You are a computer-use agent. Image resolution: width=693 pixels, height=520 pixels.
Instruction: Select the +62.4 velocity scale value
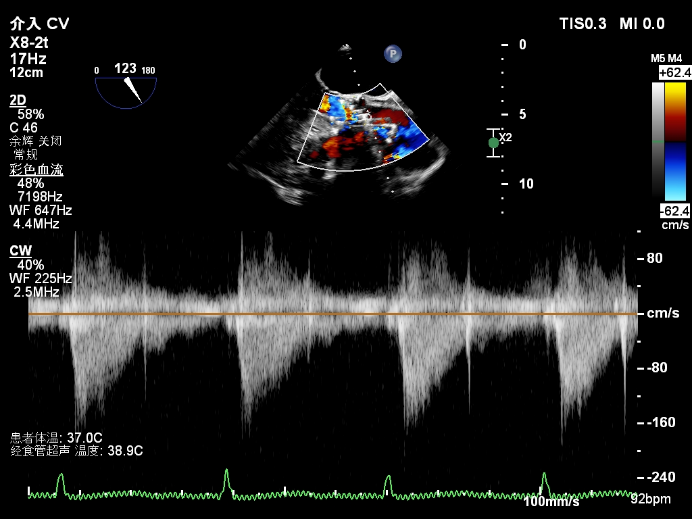click(675, 72)
